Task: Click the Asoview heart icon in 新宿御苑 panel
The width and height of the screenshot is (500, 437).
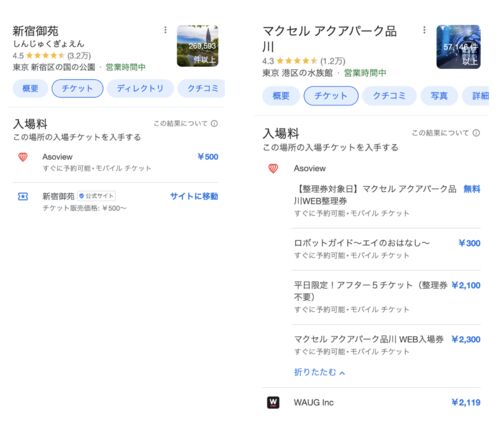Action: click(x=23, y=157)
